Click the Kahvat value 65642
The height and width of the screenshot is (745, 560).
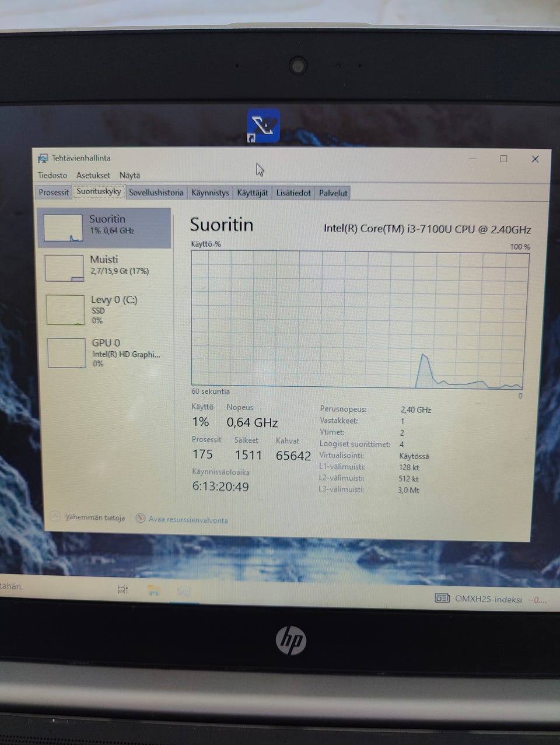(x=293, y=456)
